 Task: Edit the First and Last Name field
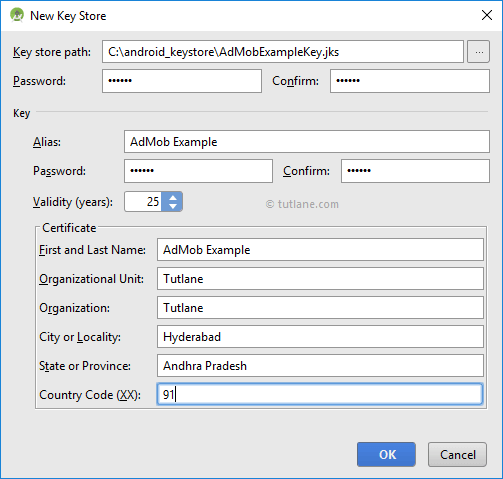pyautogui.click(x=320, y=250)
